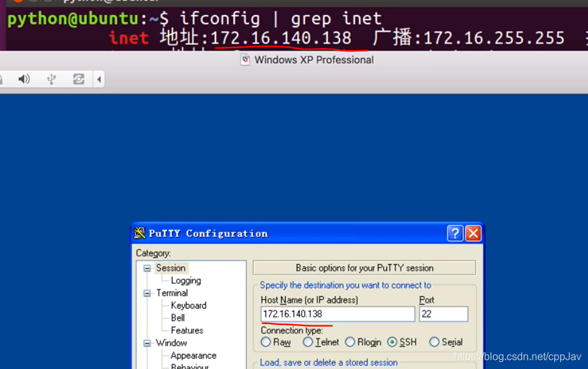
Task: Select Logging category in tree
Action: tap(186, 280)
